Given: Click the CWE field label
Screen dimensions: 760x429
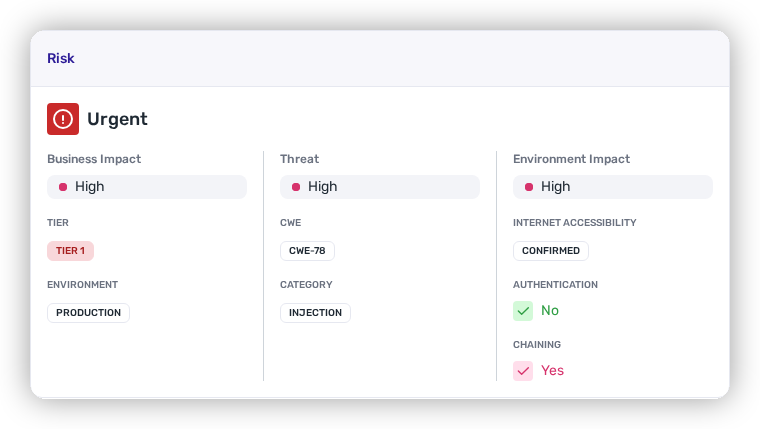Looking at the screenshot, I should tap(291, 222).
